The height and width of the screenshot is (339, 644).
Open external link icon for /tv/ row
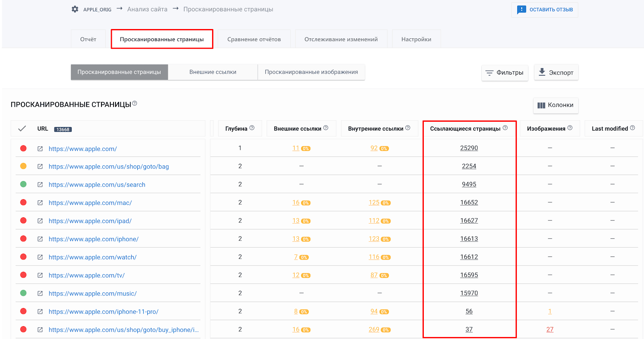pyautogui.click(x=40, y=275)
